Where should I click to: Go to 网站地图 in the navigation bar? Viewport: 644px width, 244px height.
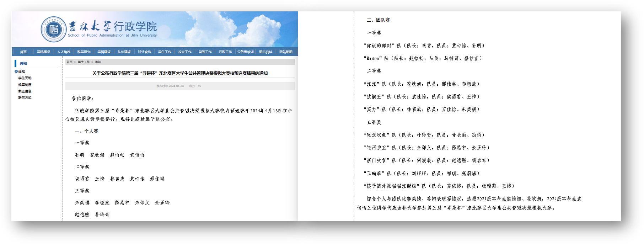point(286,52)
